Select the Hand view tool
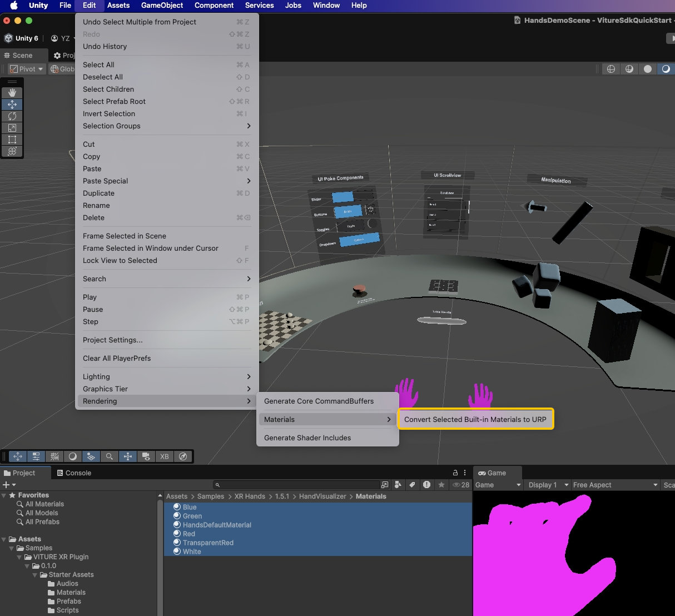The width and height of the screenshot is (675, 616). click(x=12, y=93)
